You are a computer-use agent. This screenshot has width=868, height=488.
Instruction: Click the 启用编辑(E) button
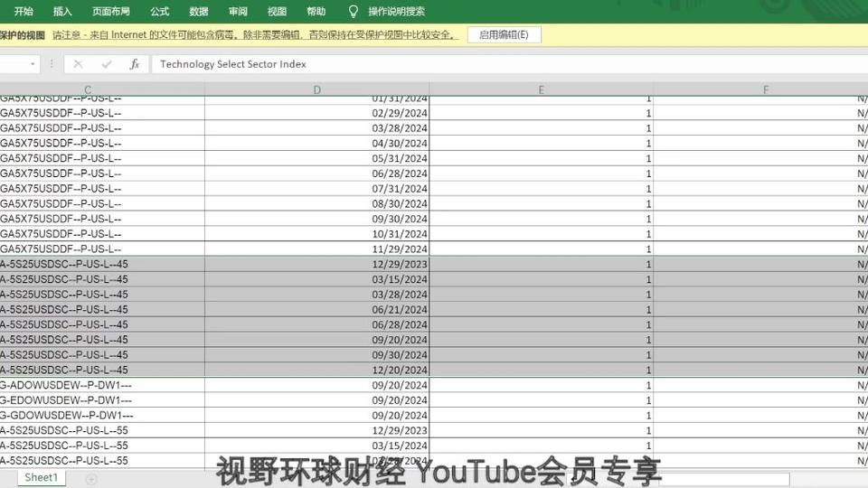(x=504, y=35)
